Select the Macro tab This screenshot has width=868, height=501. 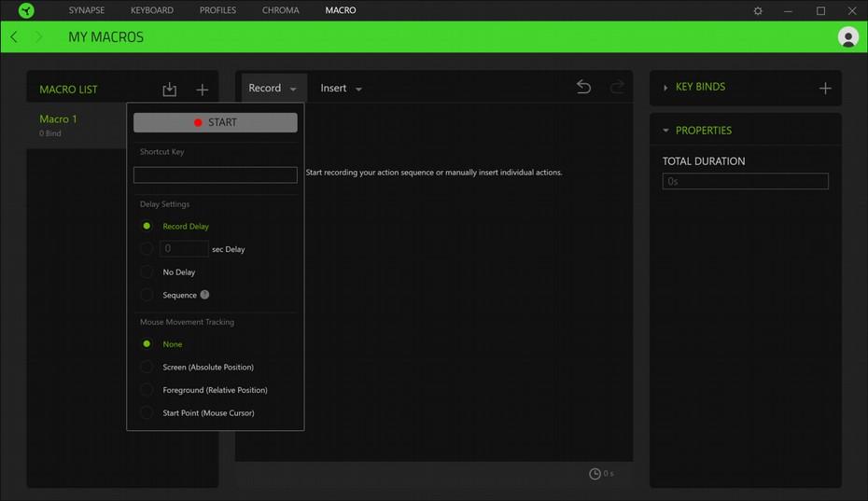[341, 10]
